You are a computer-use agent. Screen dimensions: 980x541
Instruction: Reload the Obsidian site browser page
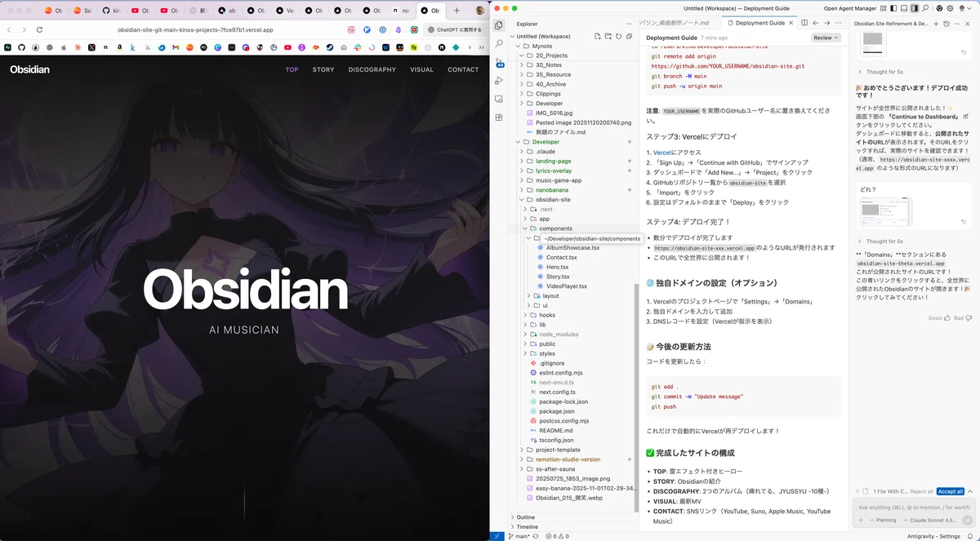(39, 29)
